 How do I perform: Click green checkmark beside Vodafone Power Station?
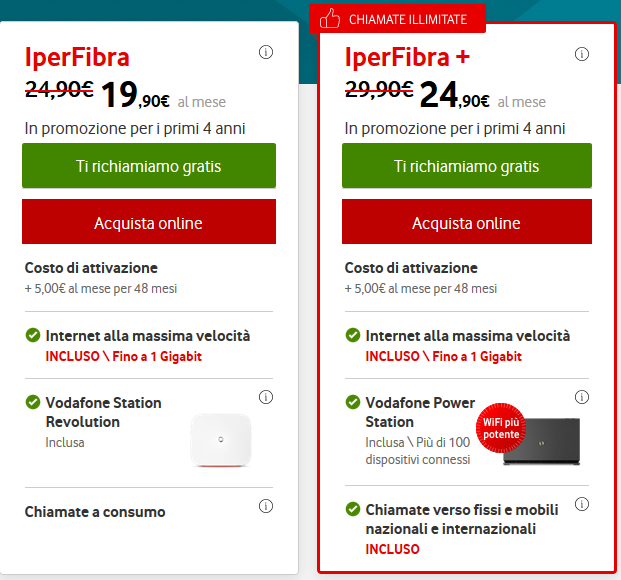[353, 402]
